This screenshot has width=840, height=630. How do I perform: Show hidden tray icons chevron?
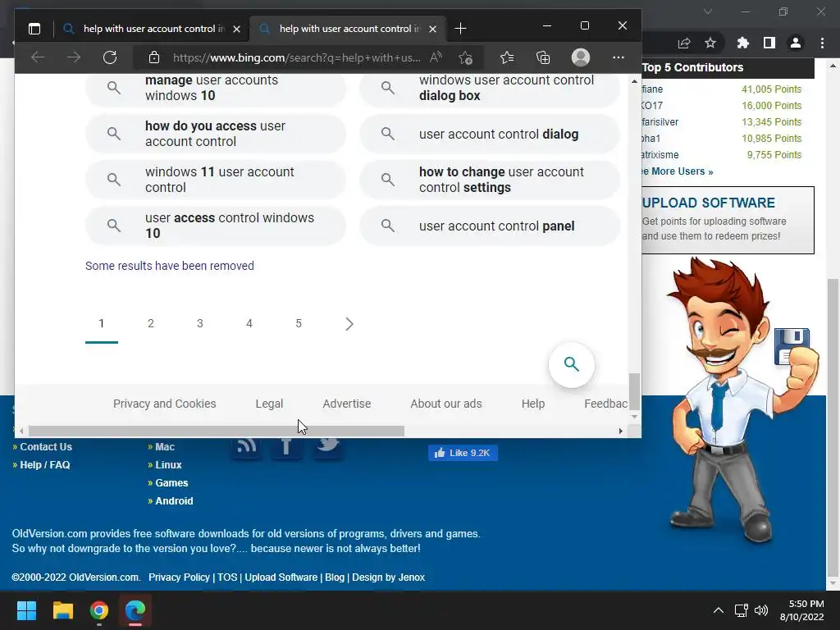click(x=719, y=610)
